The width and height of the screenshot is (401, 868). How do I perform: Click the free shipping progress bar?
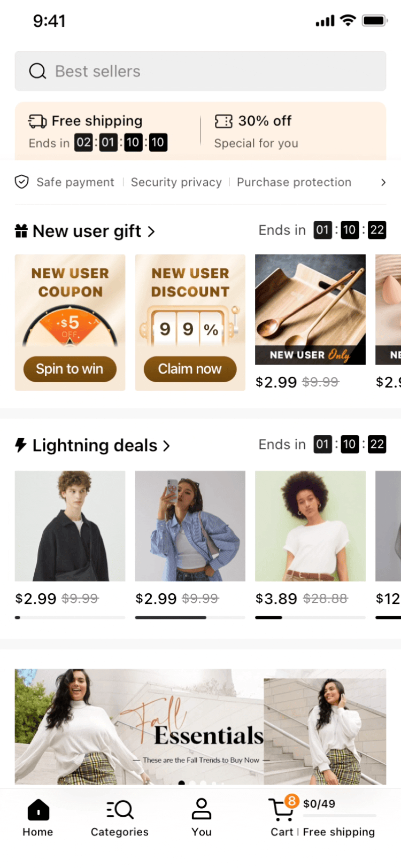[340, 816]
